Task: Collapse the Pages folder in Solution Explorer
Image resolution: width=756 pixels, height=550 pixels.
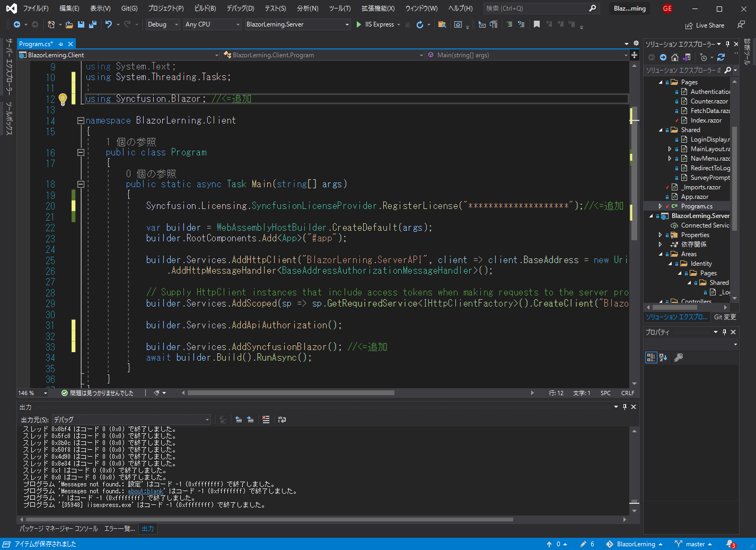Action: [661, 82]
